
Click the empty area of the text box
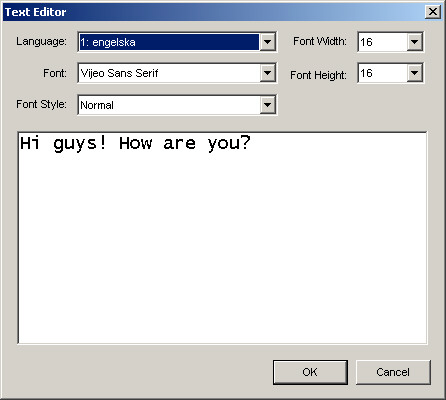coord(222,247)
